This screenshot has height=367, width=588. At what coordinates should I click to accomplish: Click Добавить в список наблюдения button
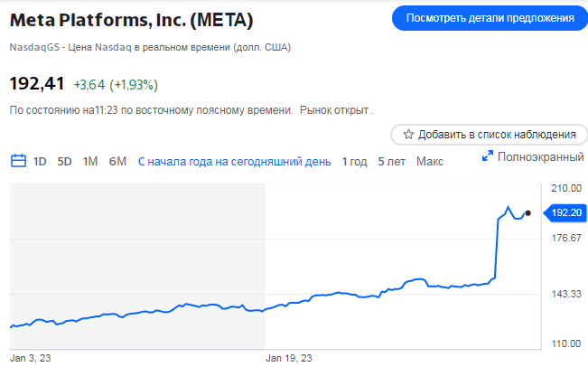pyautogui.click(x=489, y=135)
